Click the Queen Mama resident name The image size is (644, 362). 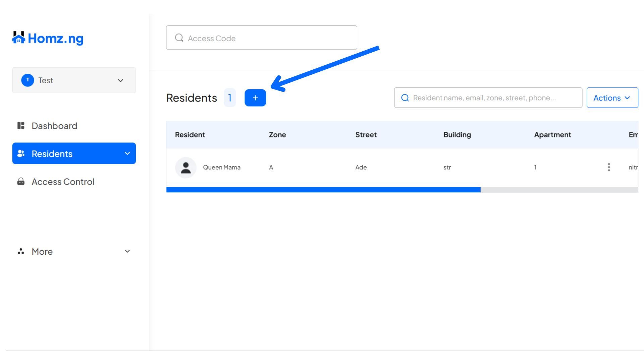click(x=222, y=167)
